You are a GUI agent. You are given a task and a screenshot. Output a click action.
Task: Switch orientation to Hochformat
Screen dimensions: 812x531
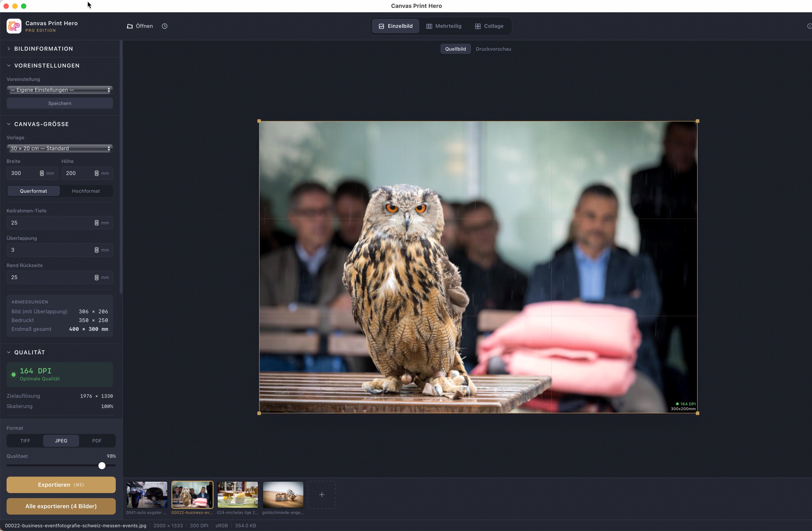(x=86, y=191)
